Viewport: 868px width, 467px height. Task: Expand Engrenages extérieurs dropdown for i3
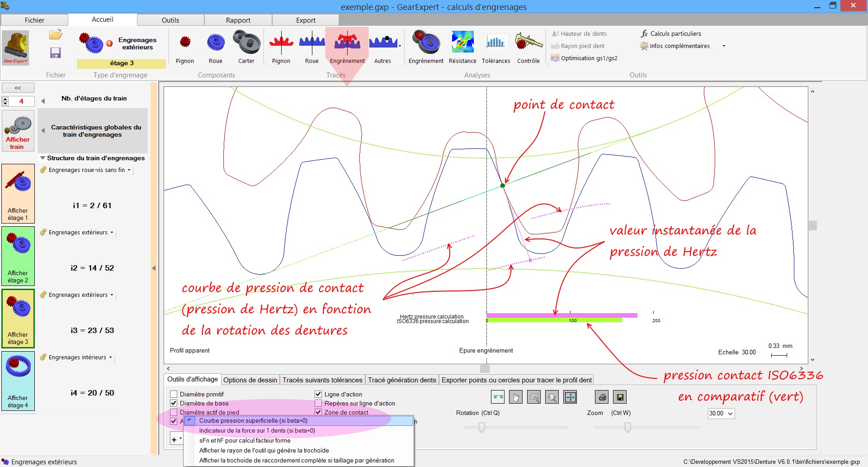tap(112, 295)
